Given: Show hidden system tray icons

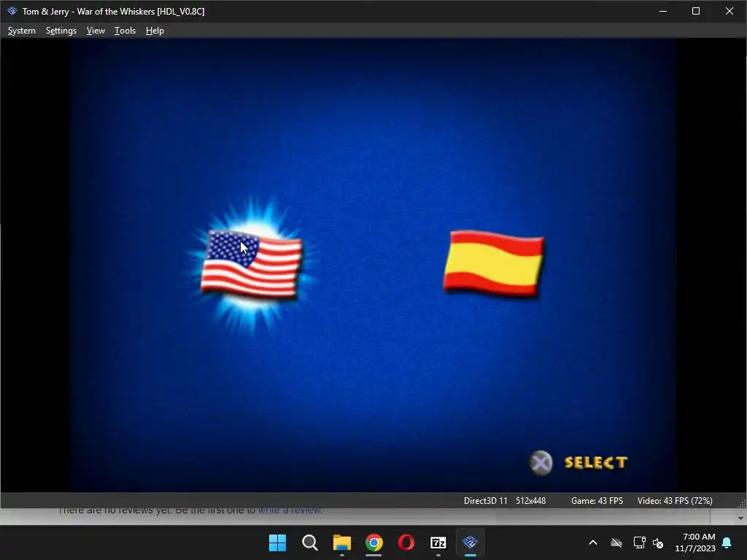Looking at the screenshot, I should 592,542.
